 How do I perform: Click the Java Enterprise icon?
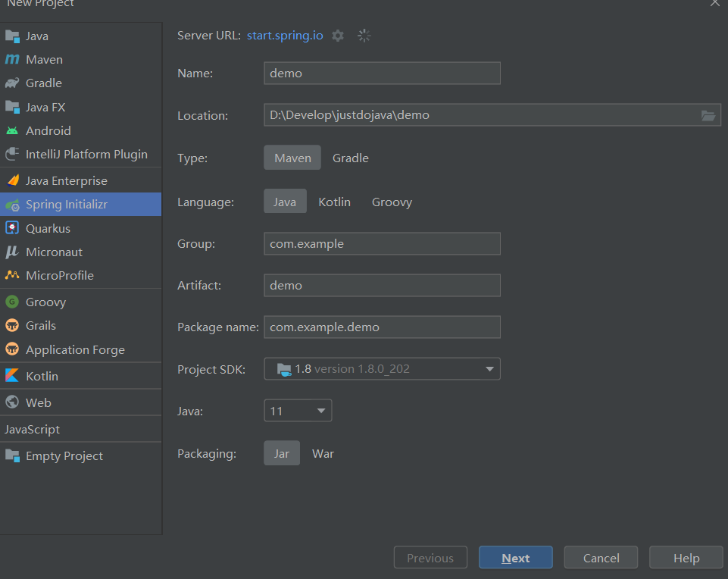pyautogui.click(x=13, y=180)
